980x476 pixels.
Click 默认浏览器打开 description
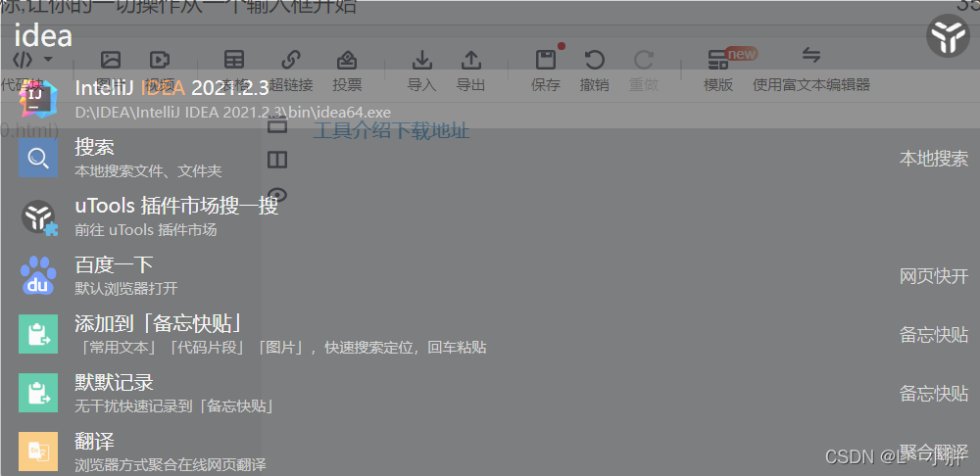125,289
